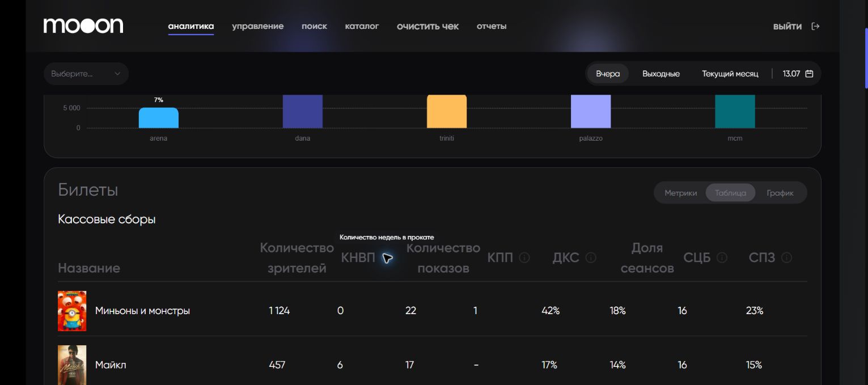Click the Доля сеансов column header
Viewport: 868px width, 385px height.
[x=647, y=258]
